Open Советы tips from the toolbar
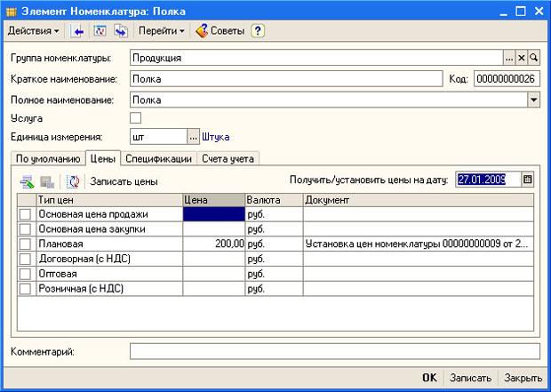551x392 pixels. pyautogui.click(x=222, y=31)
